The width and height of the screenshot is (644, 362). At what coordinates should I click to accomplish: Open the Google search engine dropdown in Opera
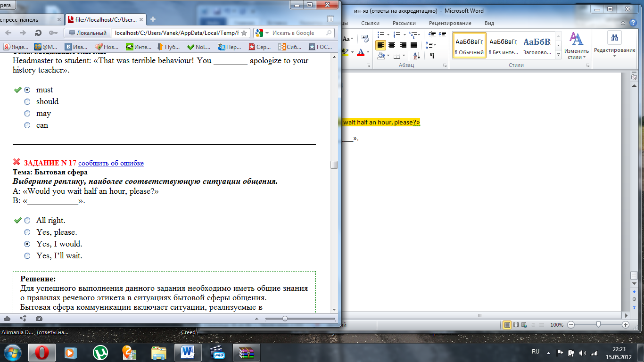[267, 33]
